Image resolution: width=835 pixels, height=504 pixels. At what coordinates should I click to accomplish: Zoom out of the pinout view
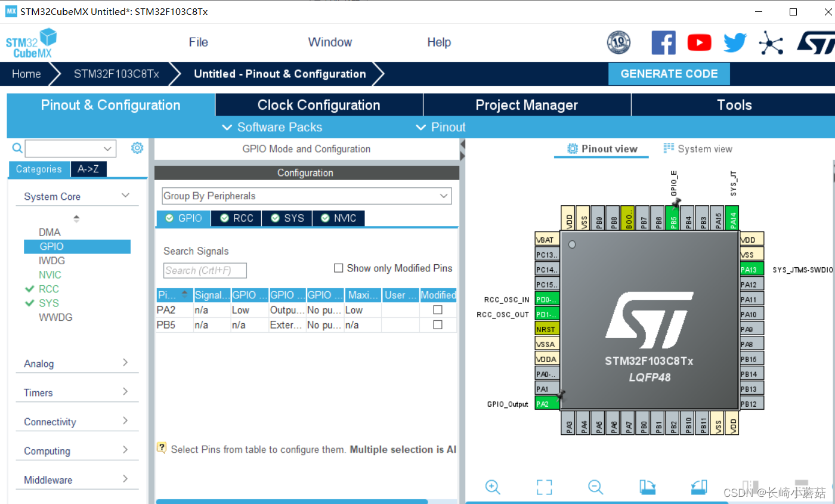(595, 487)
